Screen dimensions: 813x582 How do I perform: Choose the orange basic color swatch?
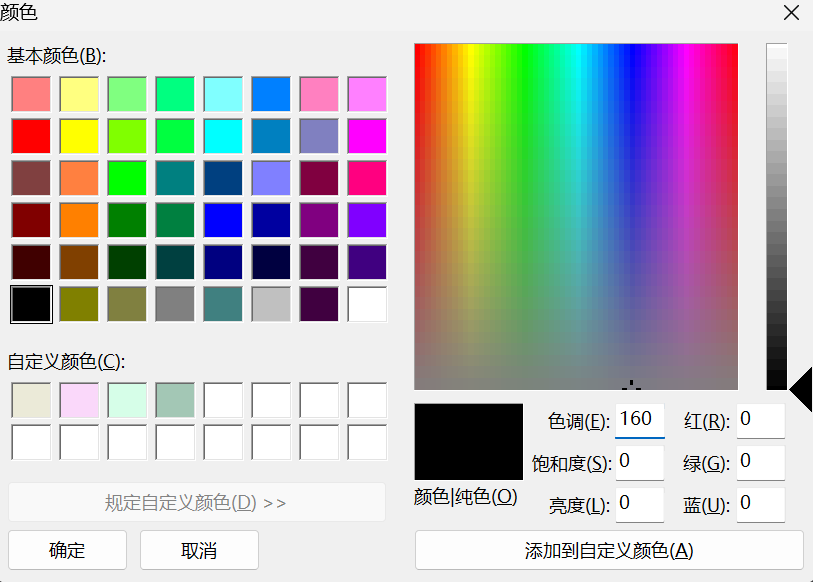tap(78, 220)
